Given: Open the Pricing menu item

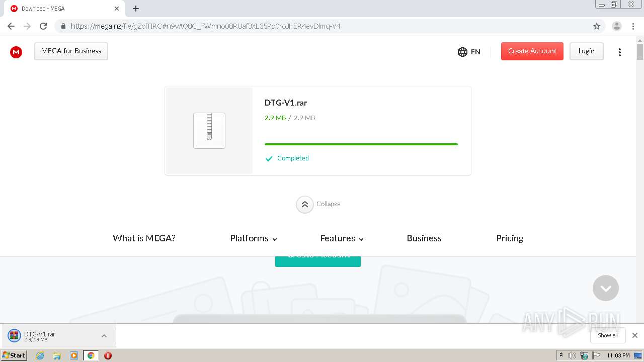Looking at the screenshot, I should [510, 238].
